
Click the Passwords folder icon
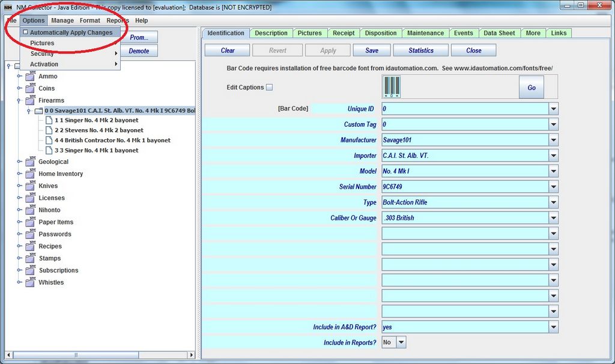(x=30, y=234)
